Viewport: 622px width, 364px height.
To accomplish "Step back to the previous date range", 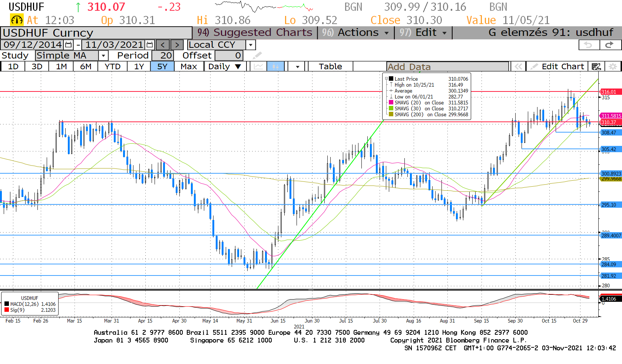I will click(x=163, y=45).
